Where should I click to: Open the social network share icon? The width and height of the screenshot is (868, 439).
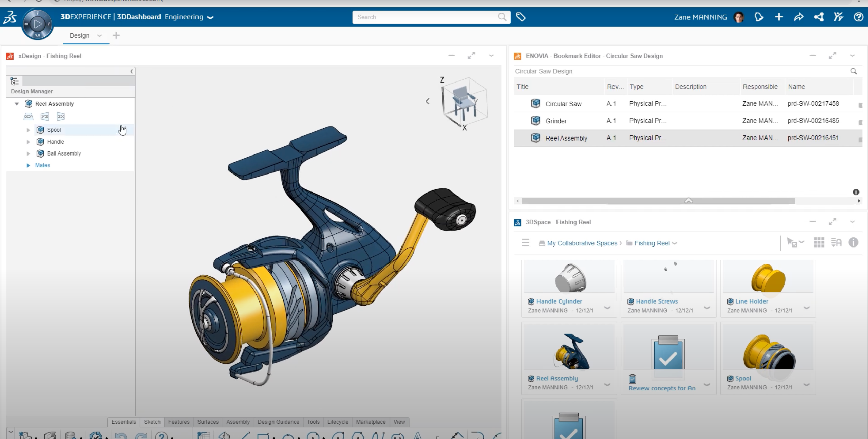pos(818,17)
